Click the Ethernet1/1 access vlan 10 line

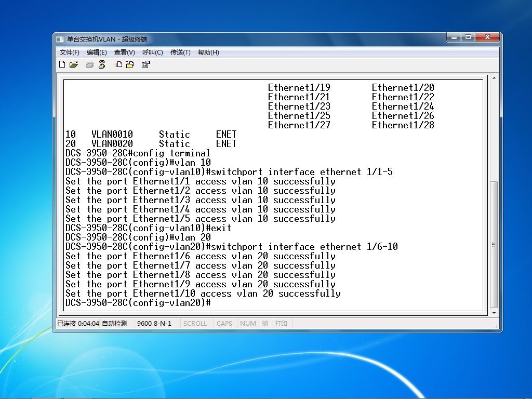pos(201,181)
